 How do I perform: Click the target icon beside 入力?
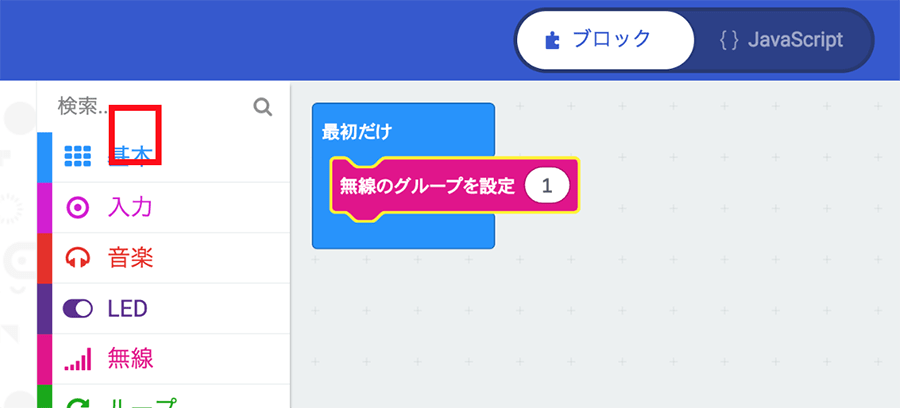[x=78, y=207]
